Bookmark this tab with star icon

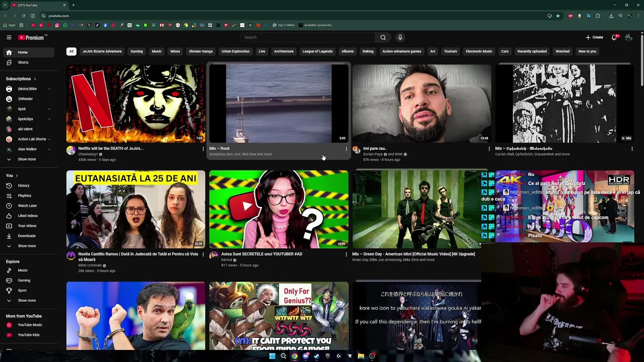pos(557,16)
